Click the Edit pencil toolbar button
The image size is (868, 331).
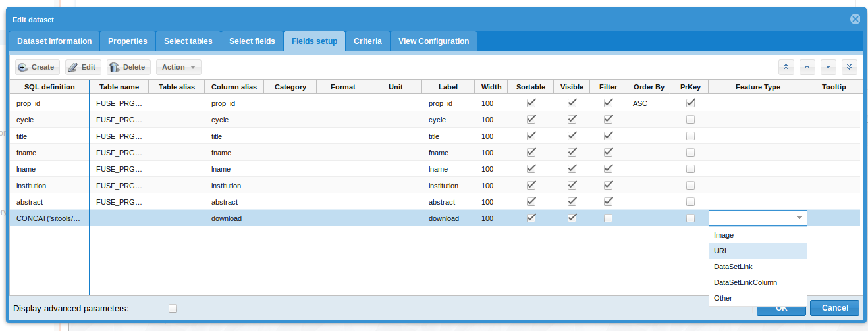tap(83, 67)
